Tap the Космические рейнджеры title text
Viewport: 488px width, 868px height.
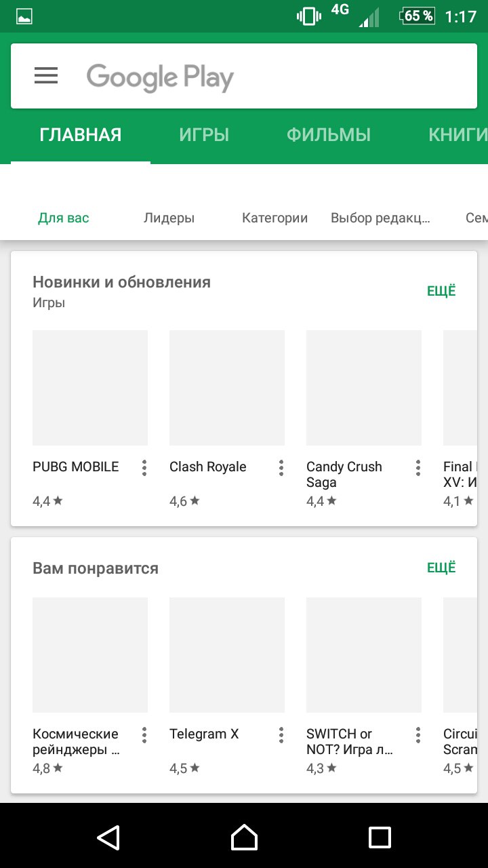pyautogui.click(x=77, y=742)
